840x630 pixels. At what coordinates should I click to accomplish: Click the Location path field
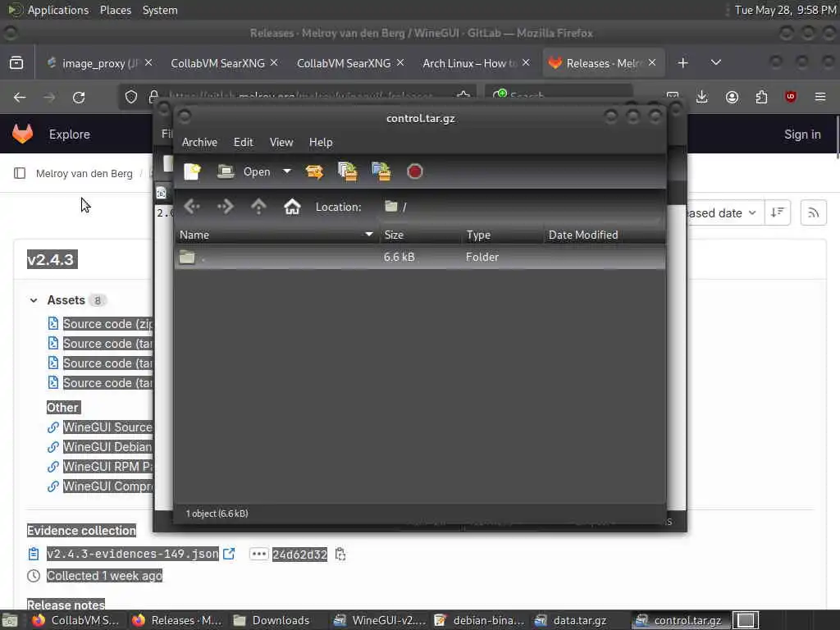519,207
